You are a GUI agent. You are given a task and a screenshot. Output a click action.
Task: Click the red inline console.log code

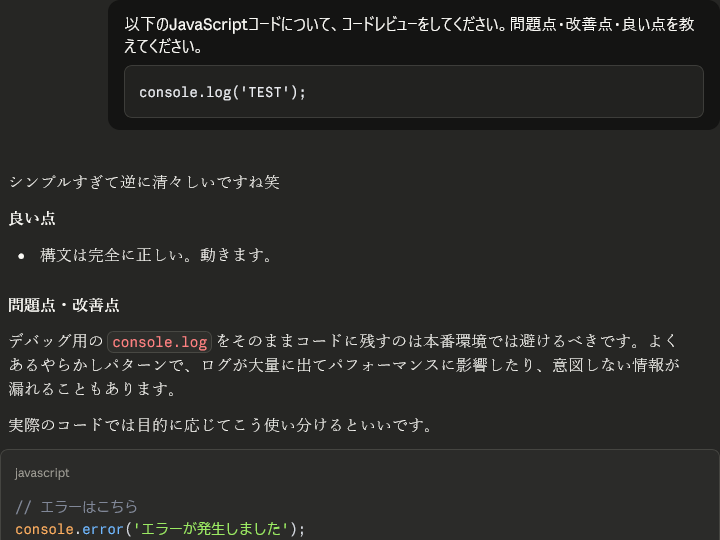pyautogui.click(x=160, y=342)
